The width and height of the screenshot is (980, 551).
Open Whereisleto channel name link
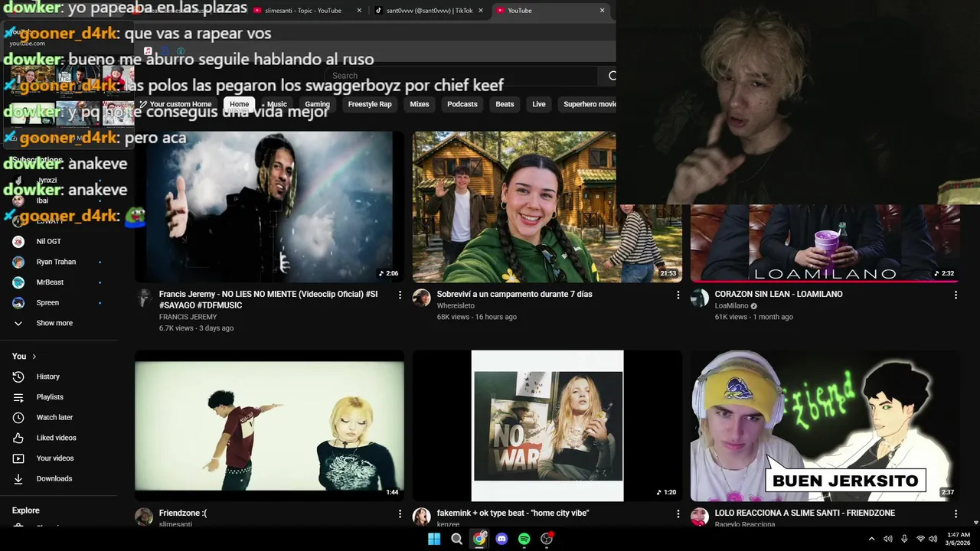[x=456, y=306]
